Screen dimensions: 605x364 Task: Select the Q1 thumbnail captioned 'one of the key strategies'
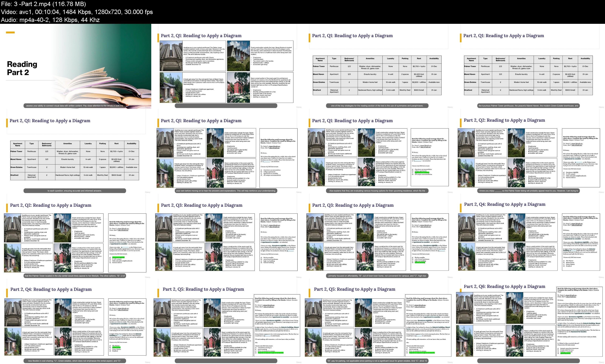378,66
